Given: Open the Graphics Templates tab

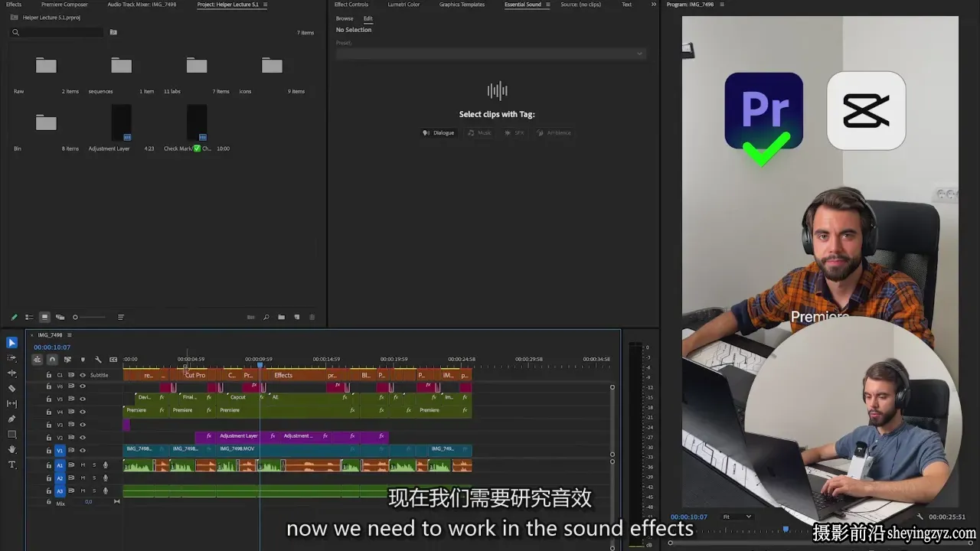Looking at the screenshot, I should [x=462, y=5].
